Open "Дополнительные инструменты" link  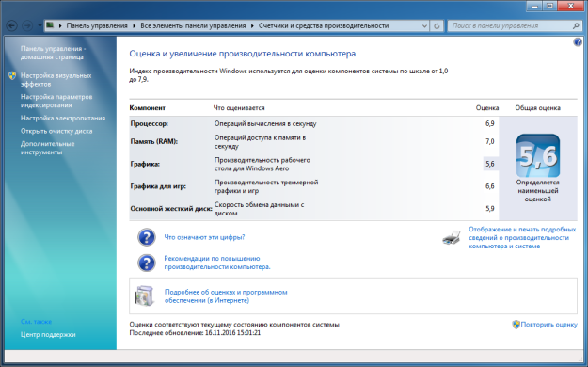pos(47,149)
